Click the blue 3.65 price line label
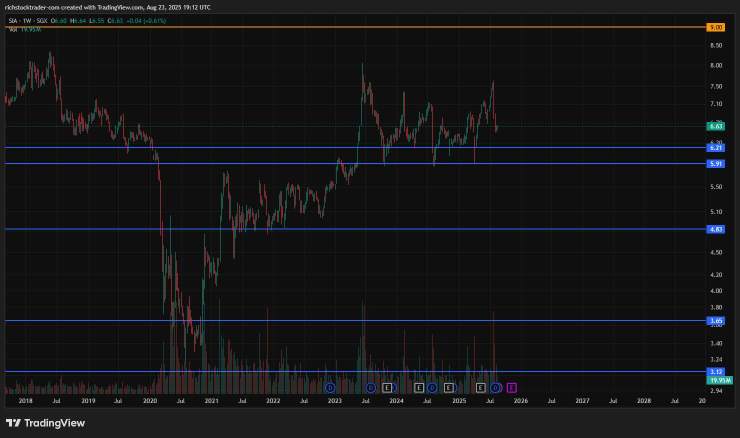The image size is (740, 438). [x=715, y=321]
